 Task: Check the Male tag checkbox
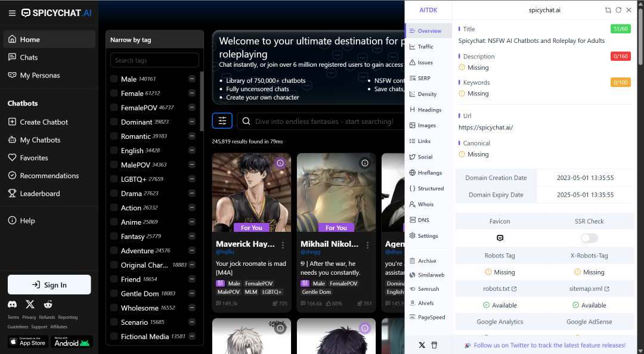pyautogui.click(x=114, y=79)
